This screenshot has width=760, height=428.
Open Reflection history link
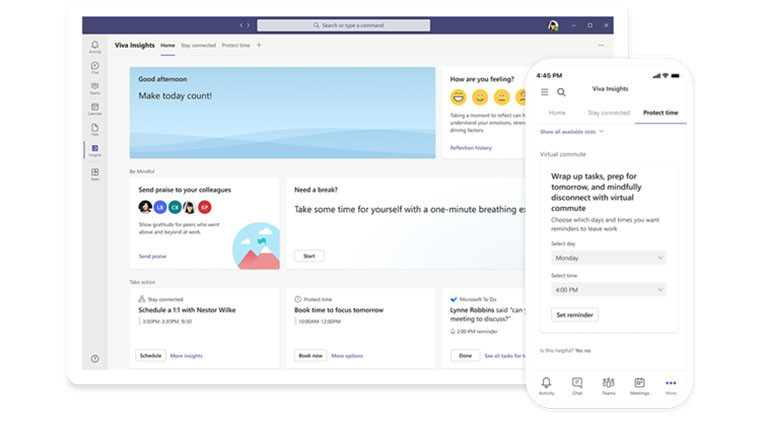coord(471,148)
